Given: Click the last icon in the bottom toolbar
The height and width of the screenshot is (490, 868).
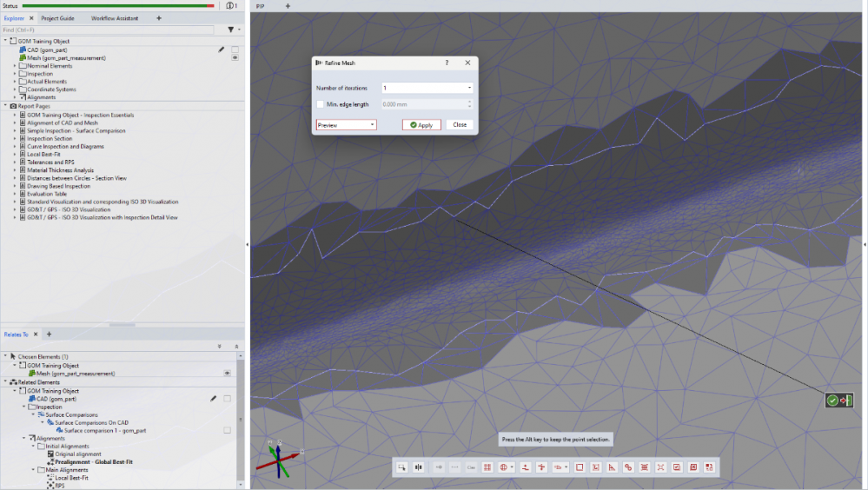Looking at the screenshot, I should (709, 467).
